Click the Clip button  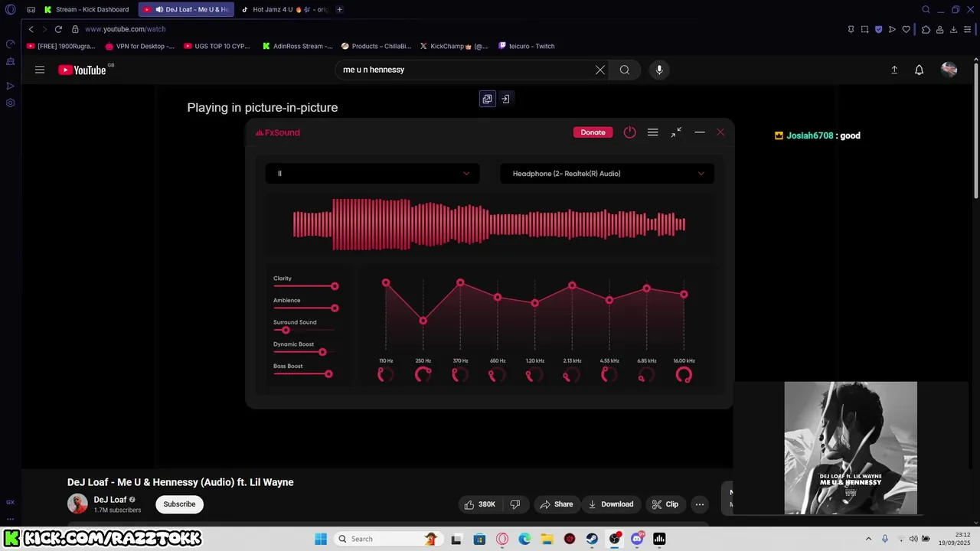(x=665, y=504)
